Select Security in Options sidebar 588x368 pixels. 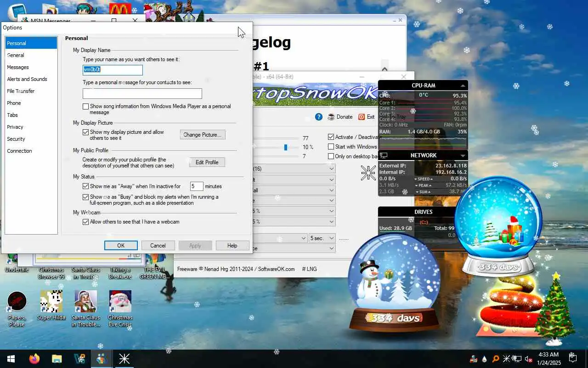coord(31,139)
